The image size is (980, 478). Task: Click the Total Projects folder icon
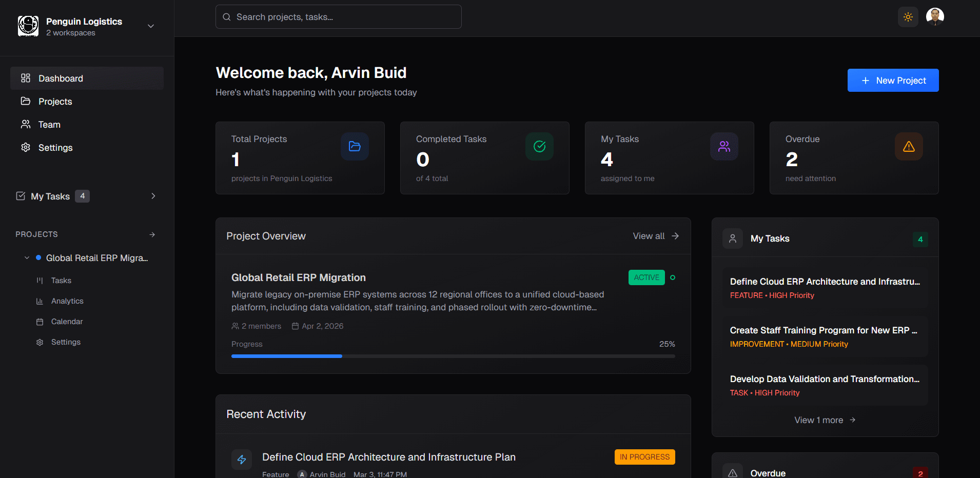click(355, 147)
